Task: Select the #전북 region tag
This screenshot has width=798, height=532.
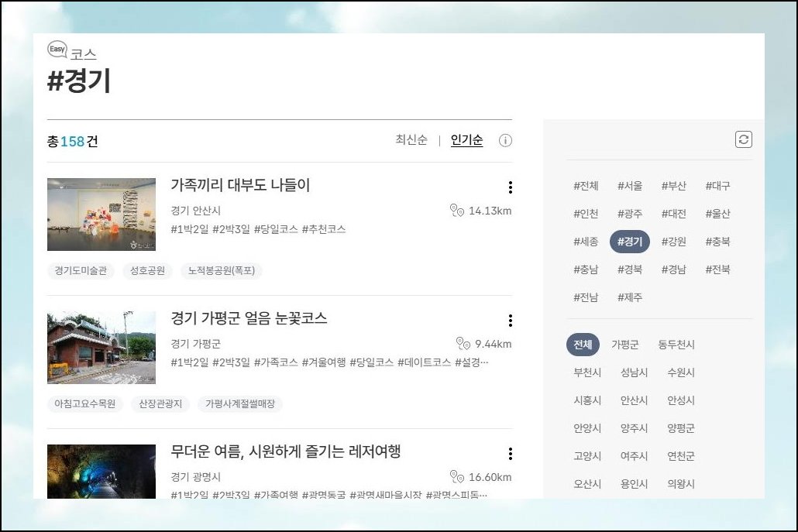Action: click(717, 269)
